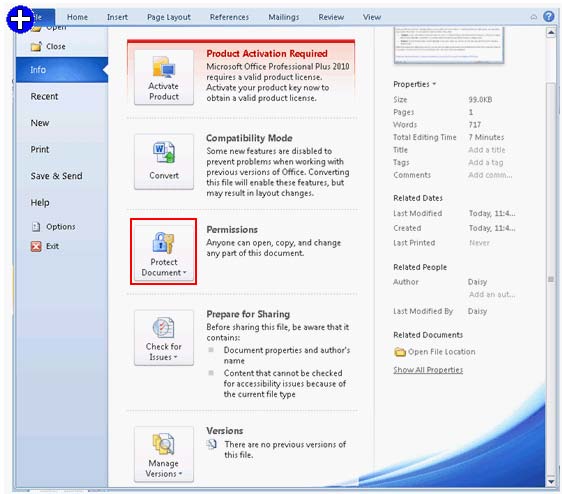This screenshot has height=494, width=562.
Task: Open the Check for Issues dropdown
Action: point(164,337)
